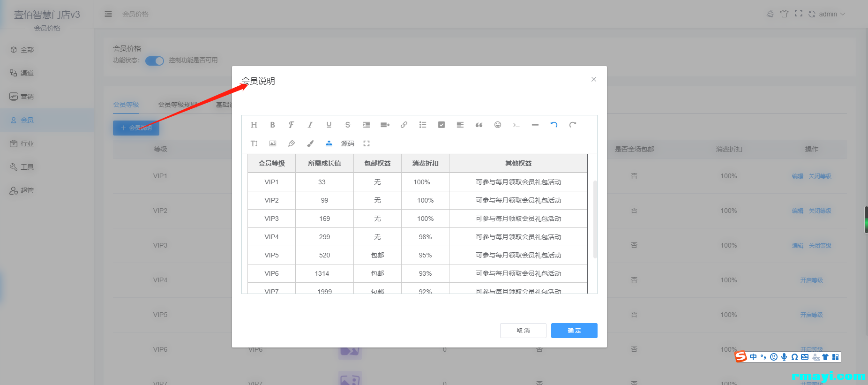868x385 pixels.
Task: Click the blue upload icon in toolbar
Action: (329, 143)
